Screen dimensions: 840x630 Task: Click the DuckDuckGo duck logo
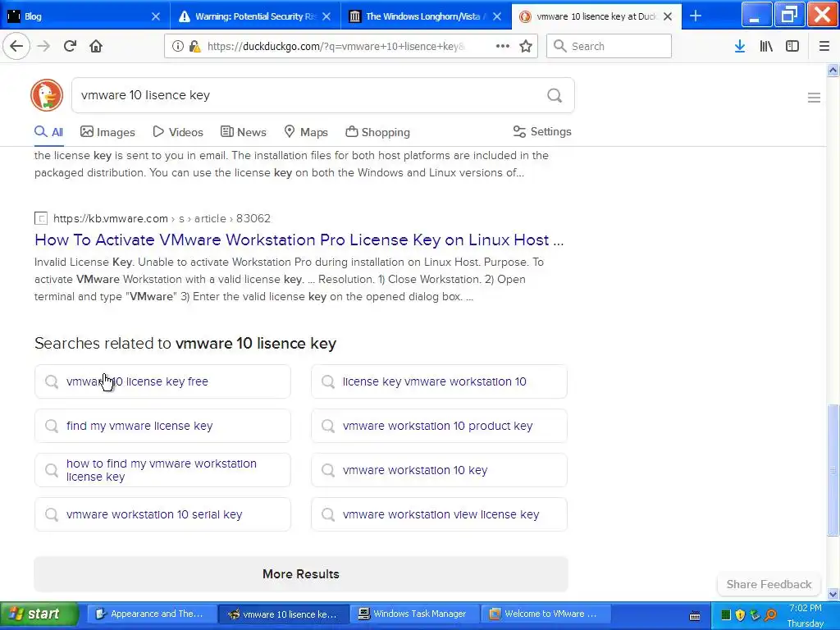pyautogui.click(x=47, y=95)
